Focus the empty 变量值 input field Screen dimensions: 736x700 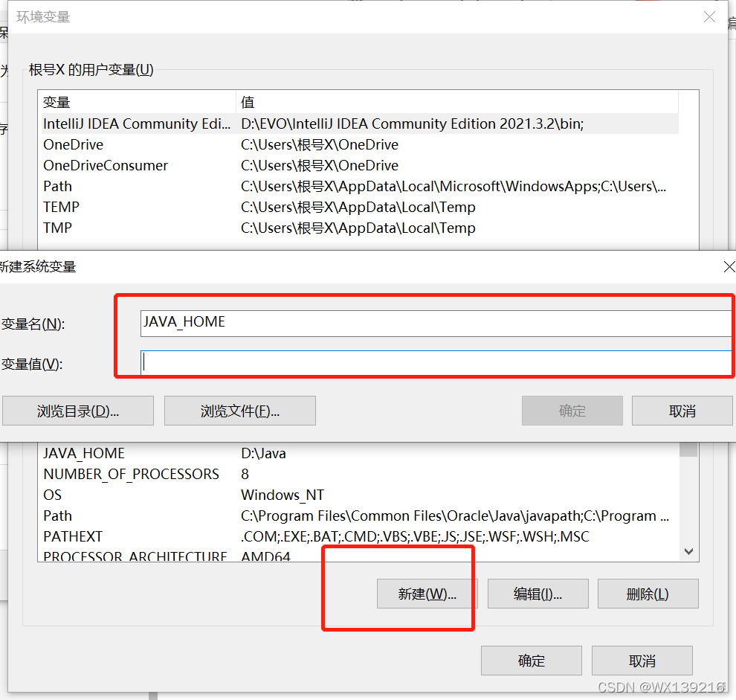(437, 363)
